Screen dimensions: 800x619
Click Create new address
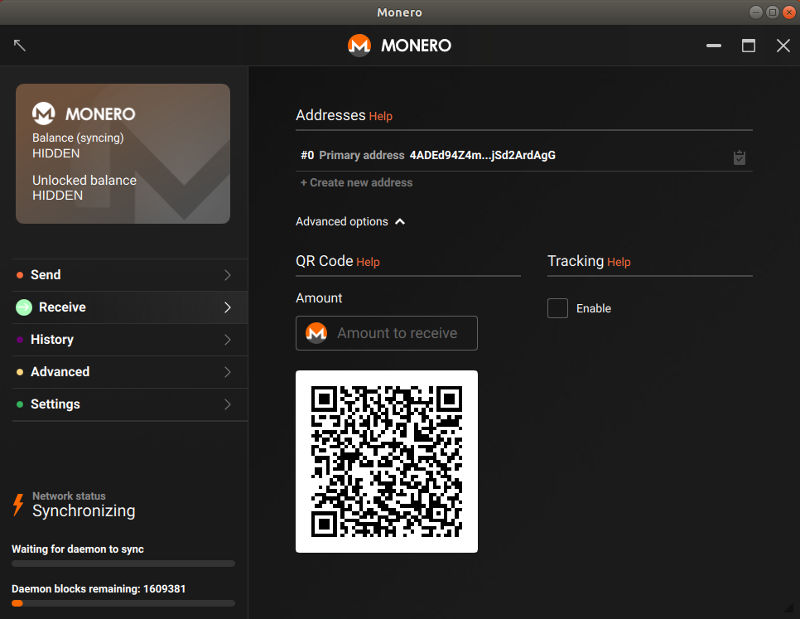click(356, 182)
